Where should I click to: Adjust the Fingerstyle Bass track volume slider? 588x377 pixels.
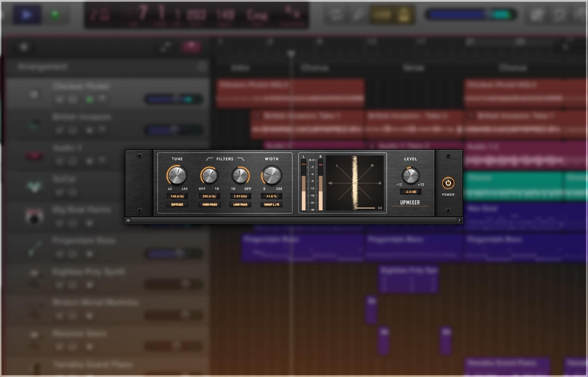tap(173, 253)
